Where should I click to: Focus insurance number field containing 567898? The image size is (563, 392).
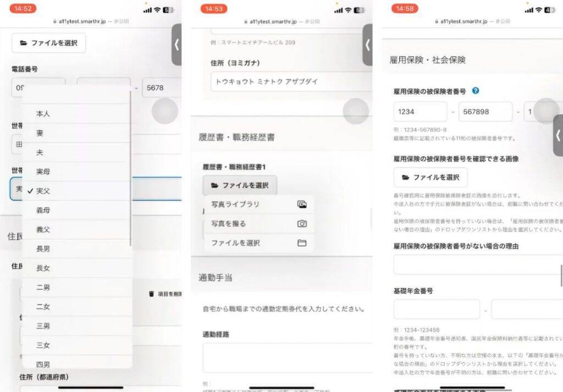tap(485, 112)
